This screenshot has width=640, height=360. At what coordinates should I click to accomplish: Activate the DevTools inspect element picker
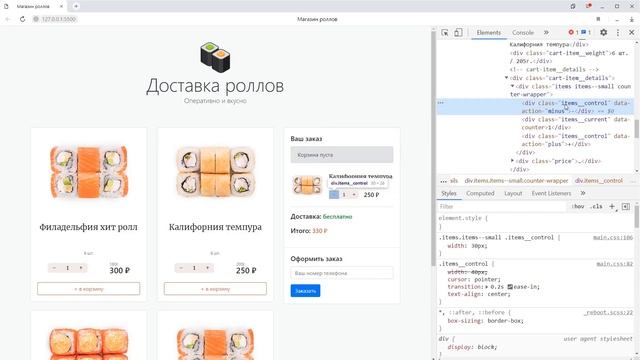click(444, 33)
